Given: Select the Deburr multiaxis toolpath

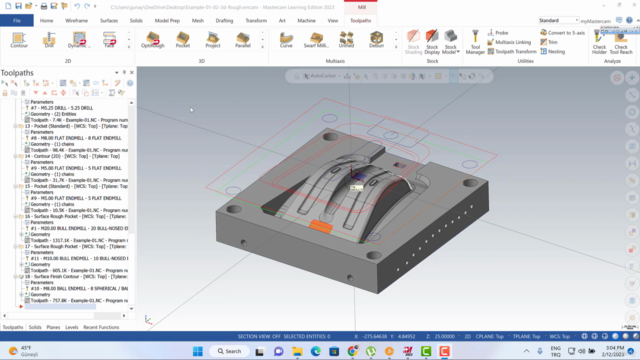Looking at the screenshot, I should (376, 40).
